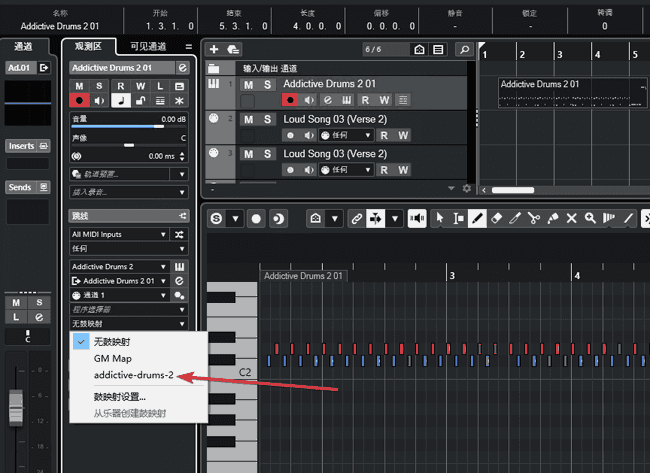Viewport: 650px width, 473px height.
Task: Open the 无鼓映射 drum map dropdown
Action: click(129, 324)
